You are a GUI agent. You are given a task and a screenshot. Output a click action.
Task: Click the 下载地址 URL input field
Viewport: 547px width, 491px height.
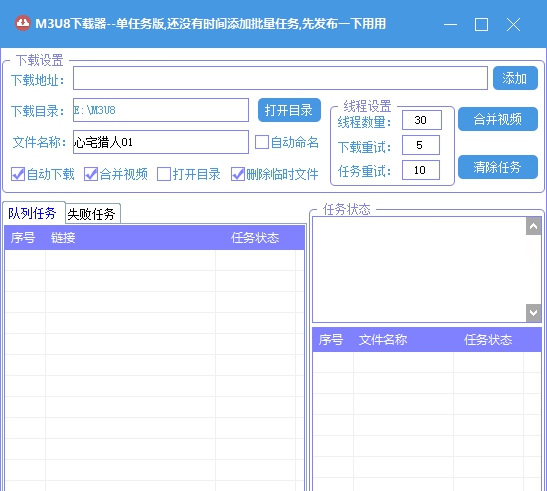pyautogui.click(x=280, y=78)
